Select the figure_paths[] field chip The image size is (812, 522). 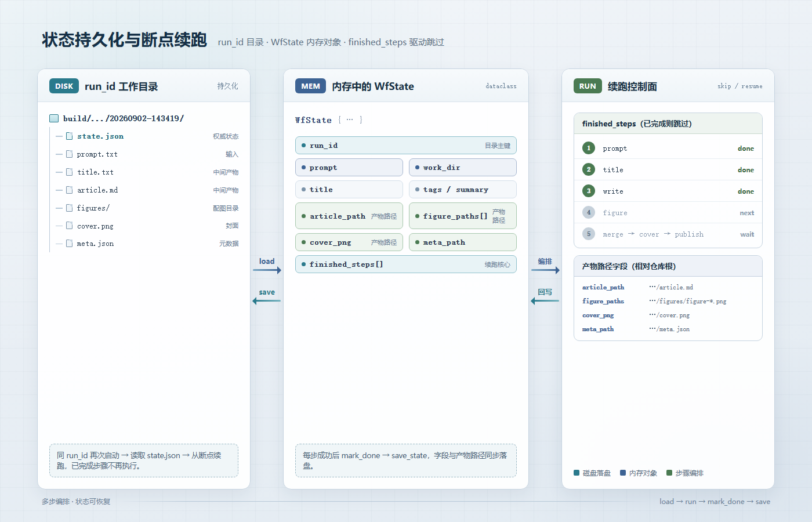pyautogui.click(x=463, y=216)
